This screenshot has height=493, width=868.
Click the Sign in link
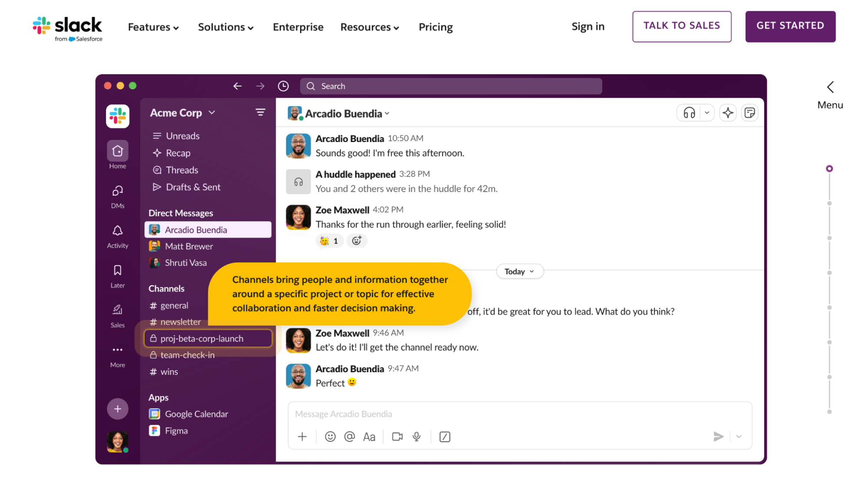click(588, 26)
